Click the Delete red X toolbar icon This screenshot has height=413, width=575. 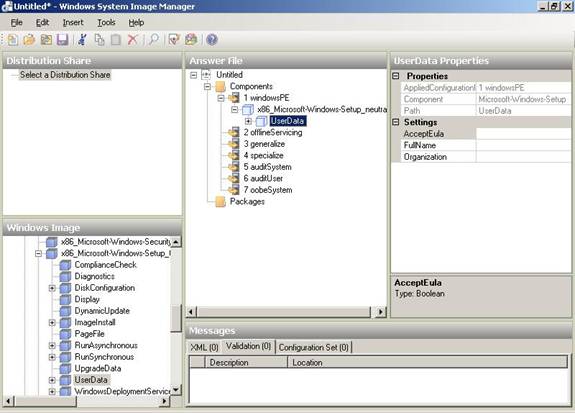tap(132, 40)
